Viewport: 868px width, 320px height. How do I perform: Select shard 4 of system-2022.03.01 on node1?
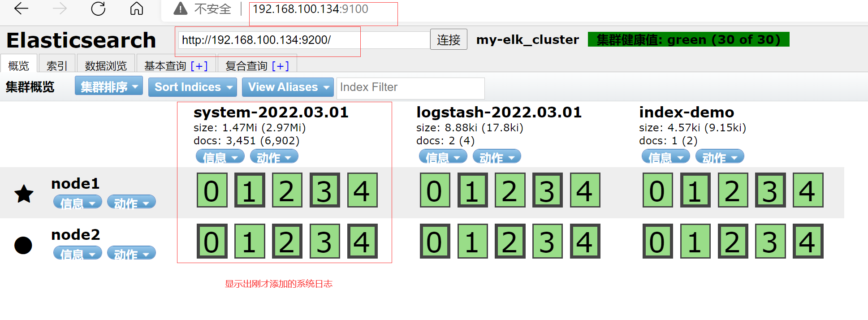coord(363,190)
